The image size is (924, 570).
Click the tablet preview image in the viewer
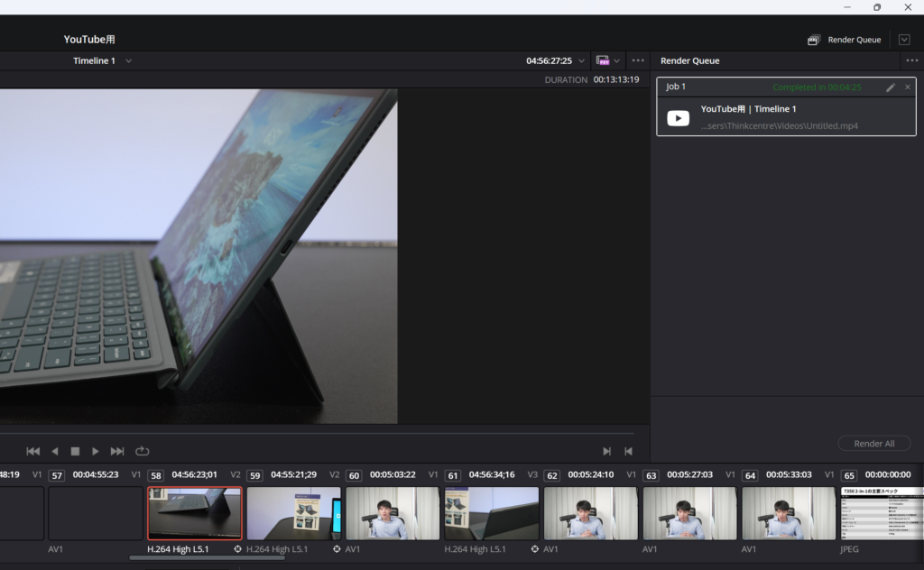(x=199, y=256)
